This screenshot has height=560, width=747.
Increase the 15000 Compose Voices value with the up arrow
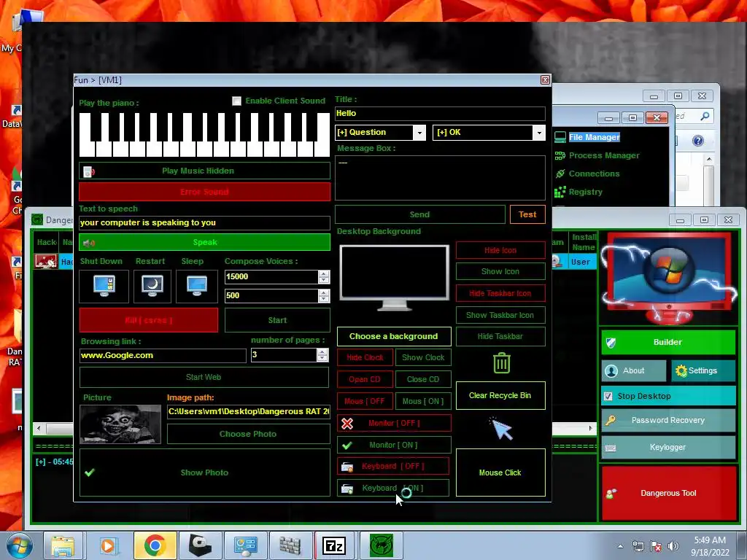pyautogui.click(x=324, y=274)
